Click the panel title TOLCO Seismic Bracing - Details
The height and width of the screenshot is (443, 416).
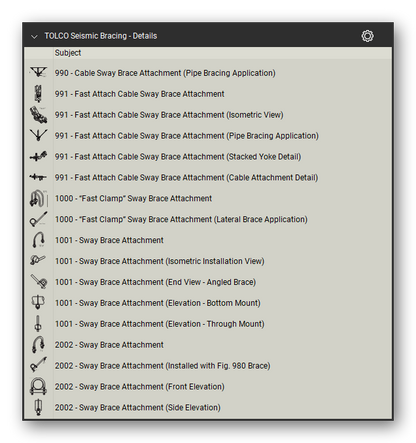coord(101,36)
